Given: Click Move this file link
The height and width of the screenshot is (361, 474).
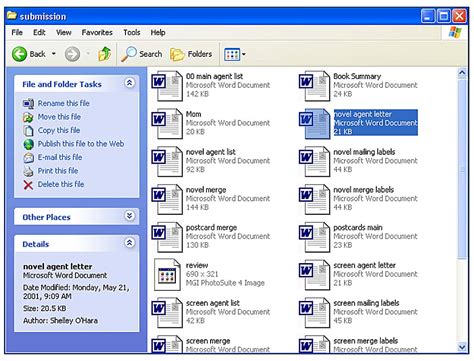Looking at the screenshot, I should 59,117.
